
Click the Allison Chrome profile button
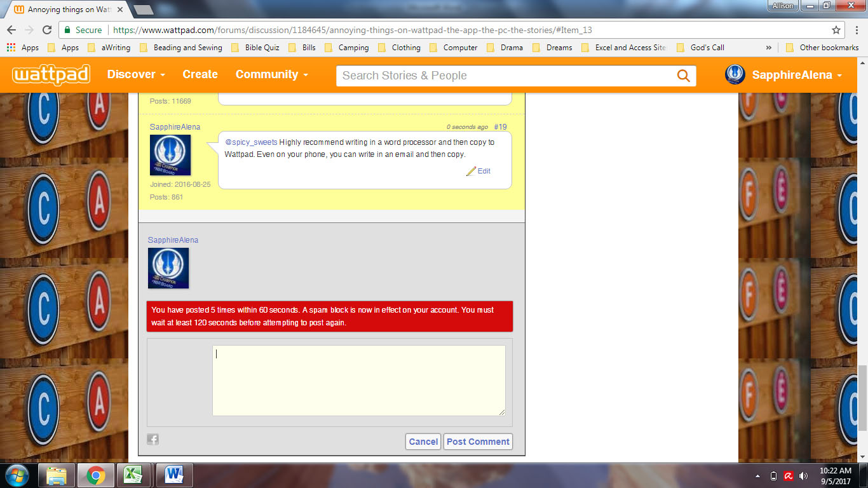click(782, 6)
